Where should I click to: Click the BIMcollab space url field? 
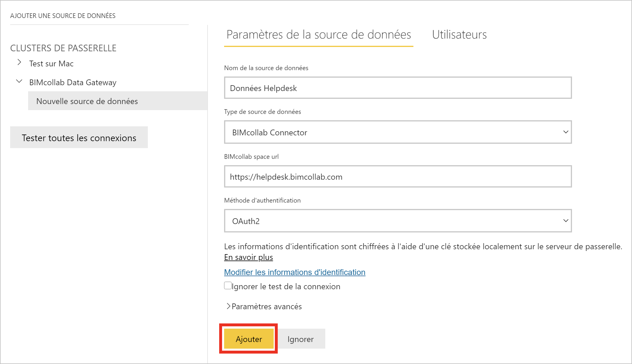pos(398,176)
